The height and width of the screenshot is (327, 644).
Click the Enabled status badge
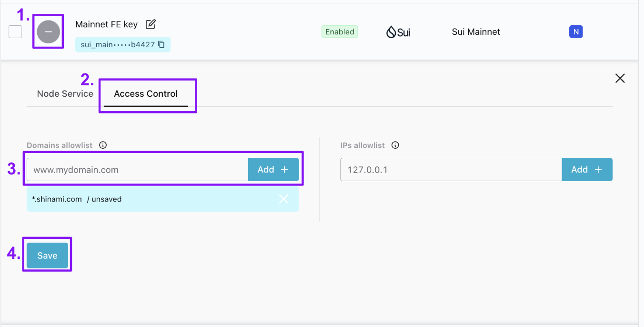coord(340,32)
